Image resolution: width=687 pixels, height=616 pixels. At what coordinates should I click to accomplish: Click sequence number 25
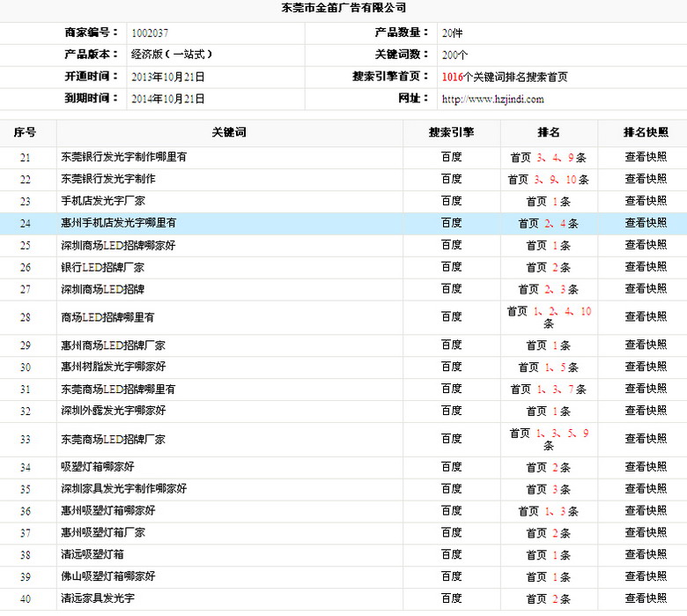coord(26,246)
